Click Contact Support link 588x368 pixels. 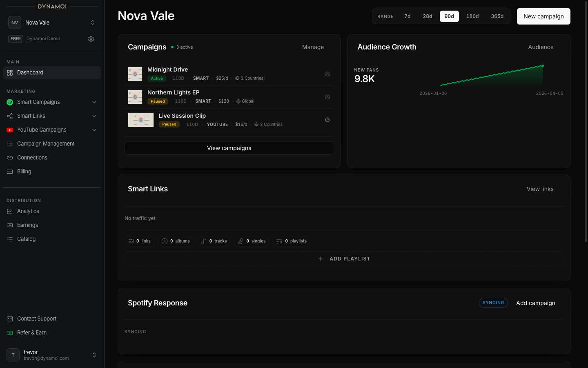pyautogui.click(x=52, y=319)
